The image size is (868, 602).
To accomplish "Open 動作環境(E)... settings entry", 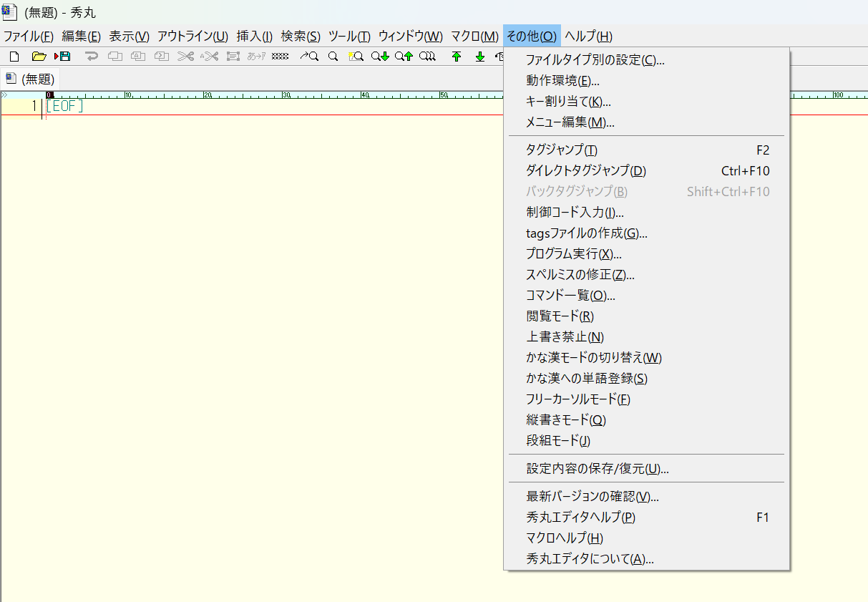I will point(562,81).
